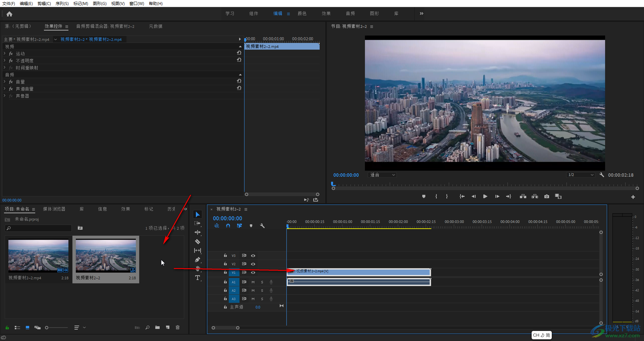Select the Ripple Edit tool
Viewport: 644px width, 341px height.
coord(198,232)
